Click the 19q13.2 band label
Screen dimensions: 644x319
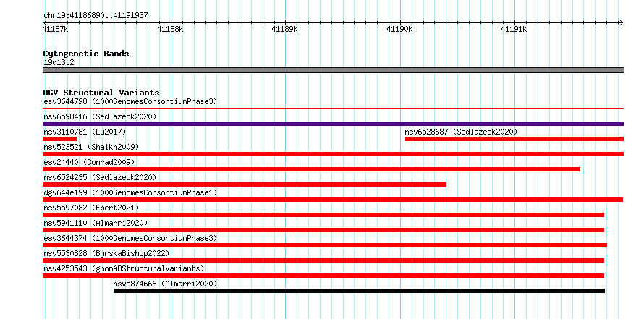(x=59, y=63)
